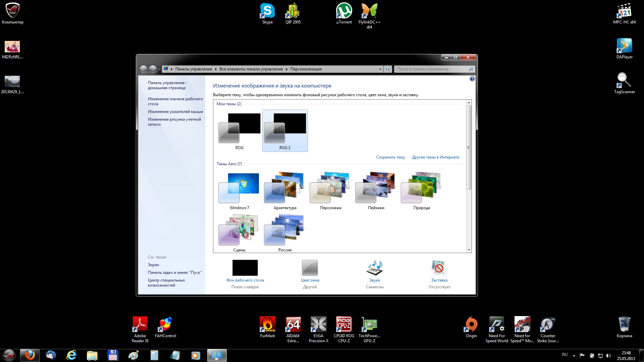The width and height of the screenshot is (644, 362).
Task: Open address bar history dropdown arrow
Action: 380,69
